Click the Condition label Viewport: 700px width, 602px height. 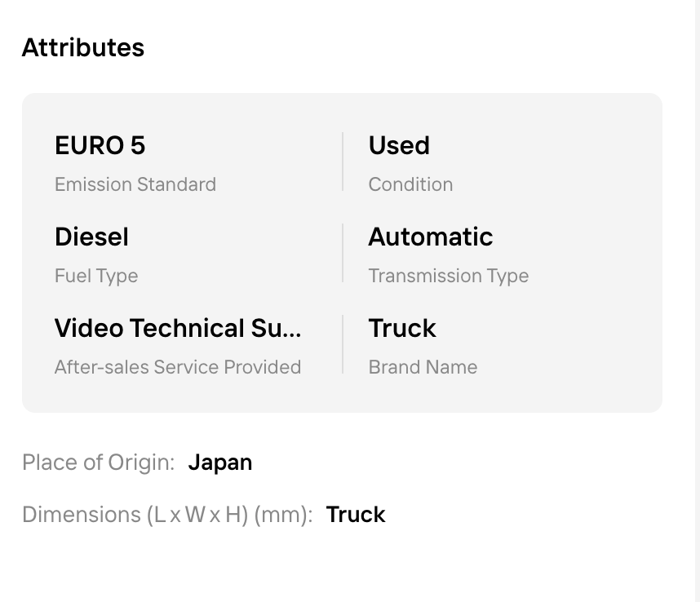pos(410,184)
